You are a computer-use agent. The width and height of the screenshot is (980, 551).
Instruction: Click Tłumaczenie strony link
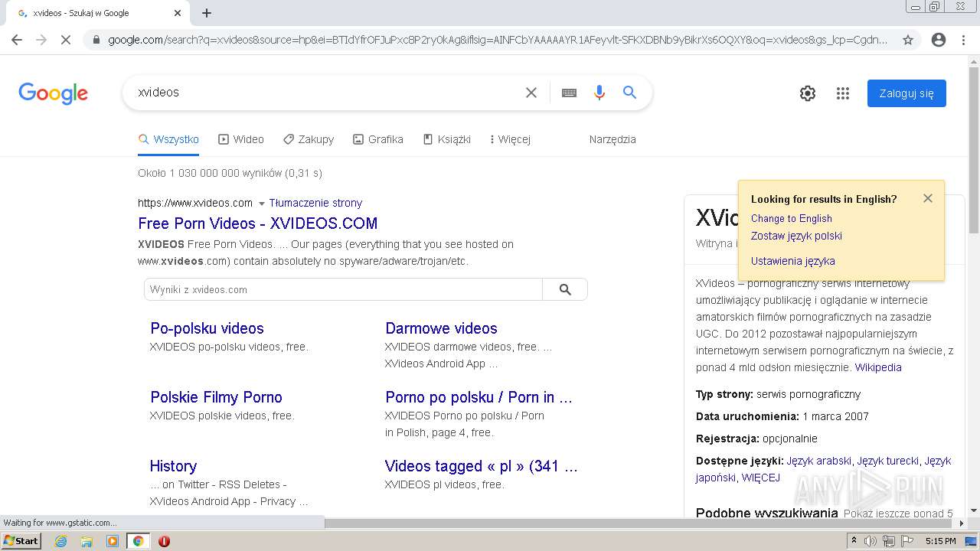click(x=315, y=203)
